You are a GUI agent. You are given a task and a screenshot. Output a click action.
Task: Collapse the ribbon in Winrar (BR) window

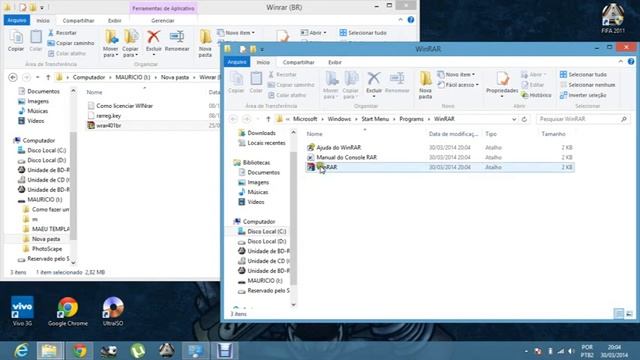point(400,20)
